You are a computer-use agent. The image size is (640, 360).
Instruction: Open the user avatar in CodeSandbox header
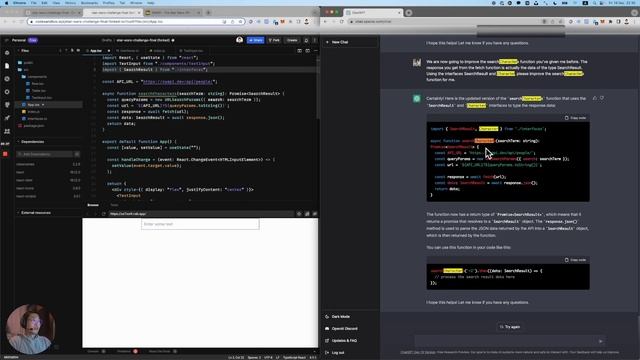[x=240, y=40]
